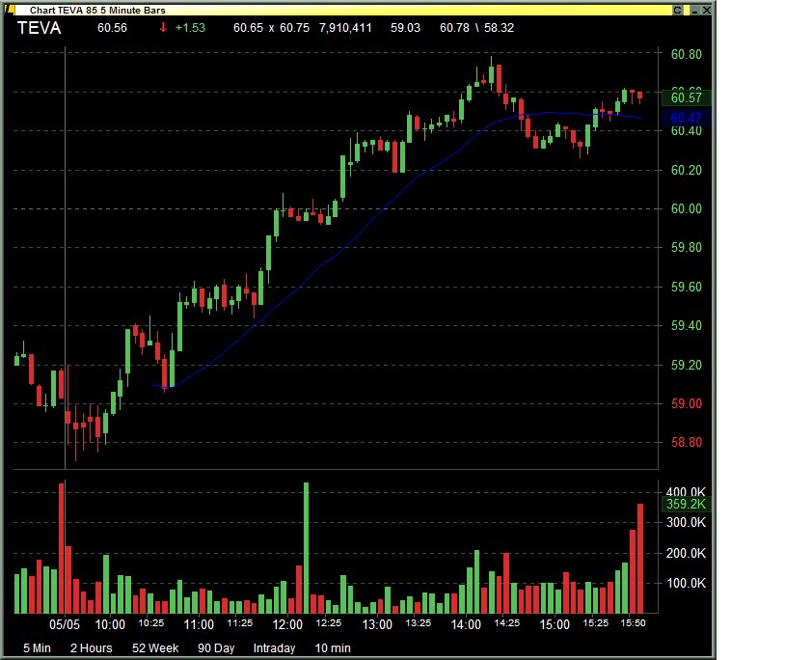Click the Chart TEVA 85 5 Minute Bars title

(x=97, y=10)
